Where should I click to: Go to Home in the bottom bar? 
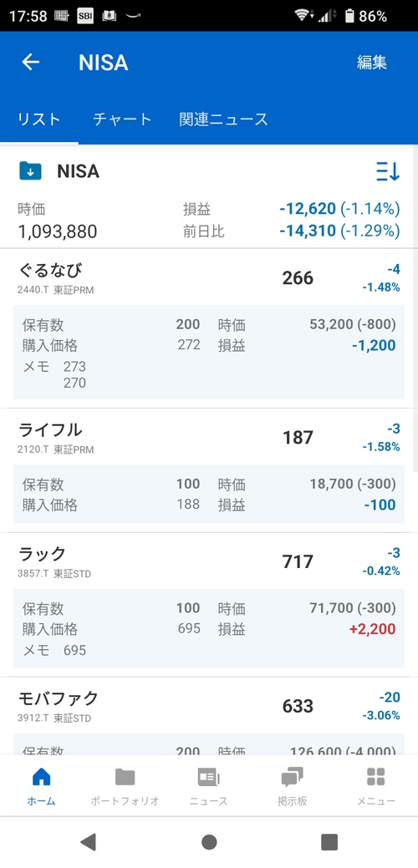coord(42,785)
